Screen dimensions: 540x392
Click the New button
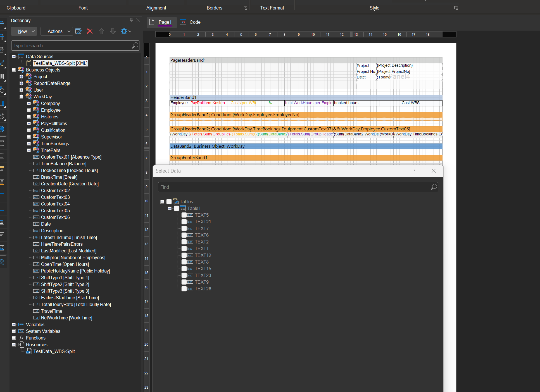(x=24, y=31)
